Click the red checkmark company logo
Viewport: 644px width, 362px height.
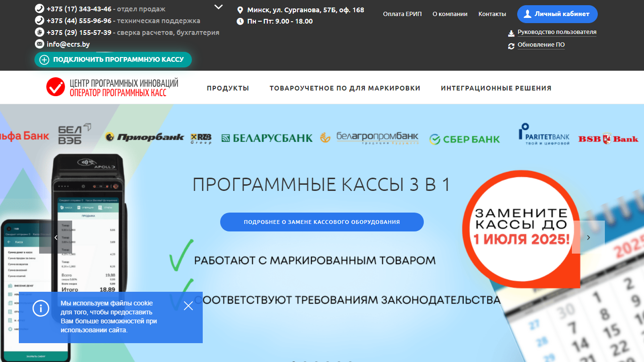pos(56,87)
